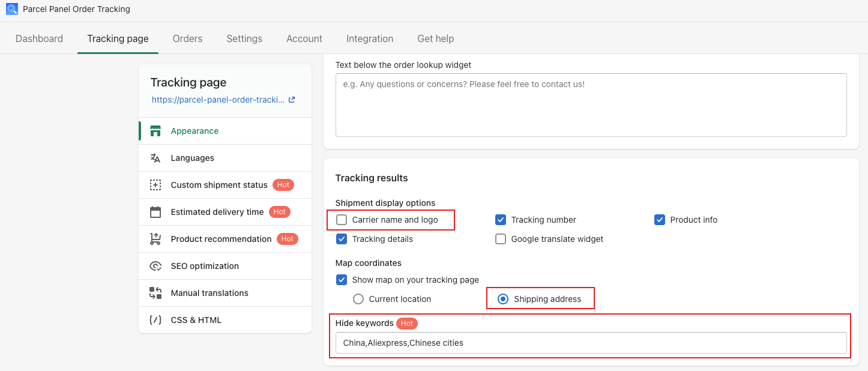Open Custom shipment status section
Screen dimensions: 868x371
point(225,185)
